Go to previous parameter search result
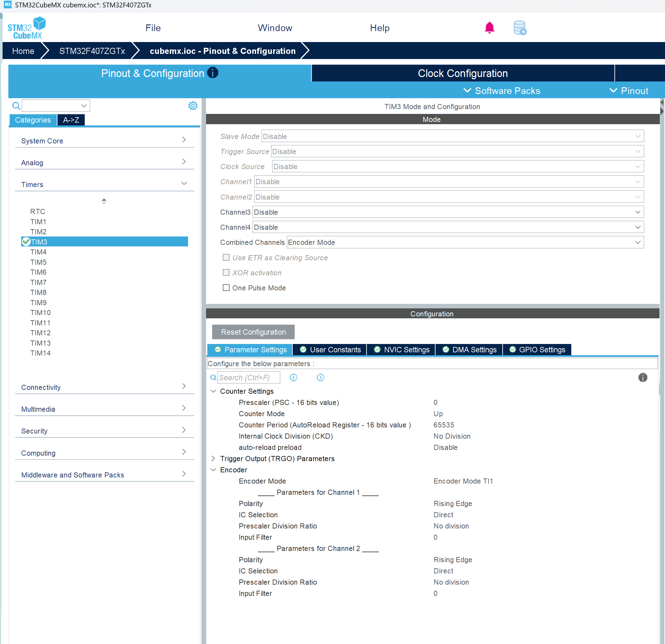Viewport: 665px width, 644px height. coord(293,377)
